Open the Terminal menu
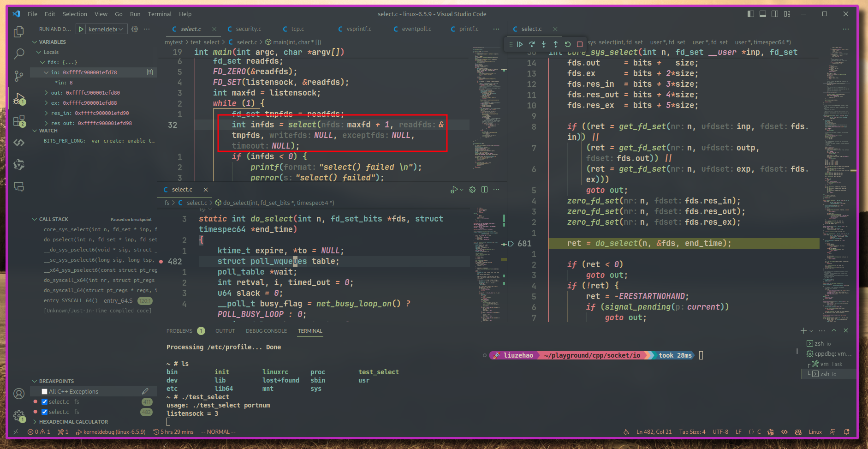Viewport: 868px width, 449px height. [x=160, y=14]
